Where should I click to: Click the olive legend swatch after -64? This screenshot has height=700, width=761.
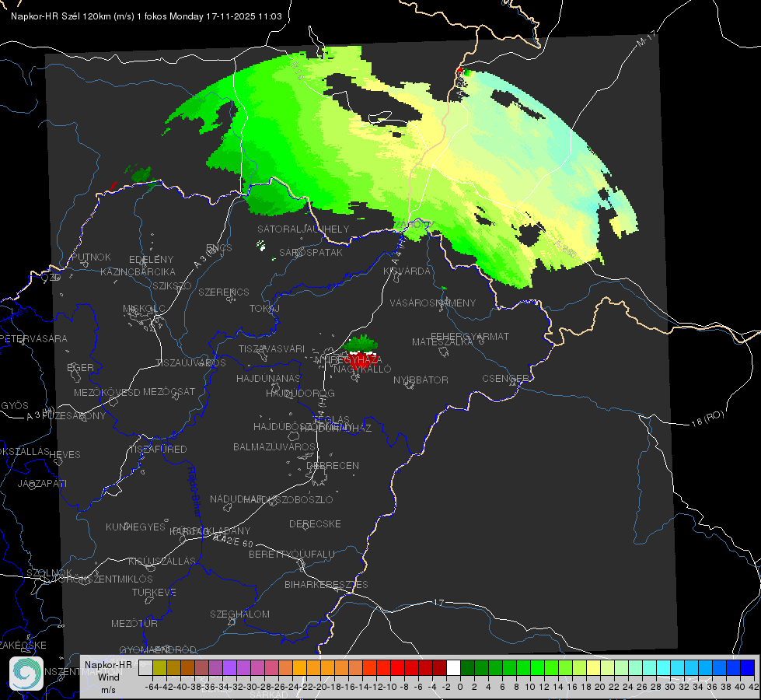point(159,668)
